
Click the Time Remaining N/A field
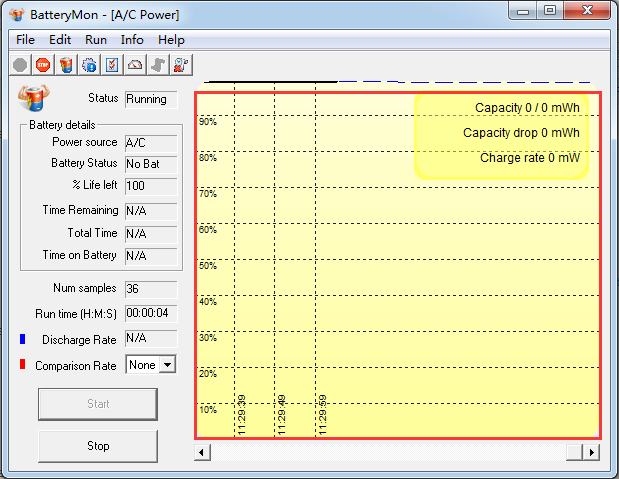coord(151,211)
